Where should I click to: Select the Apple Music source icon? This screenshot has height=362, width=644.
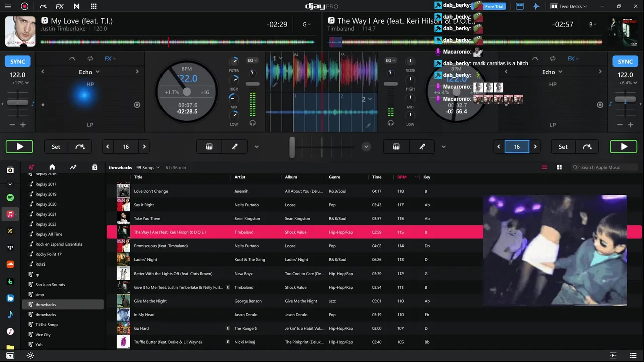(10, 214)
